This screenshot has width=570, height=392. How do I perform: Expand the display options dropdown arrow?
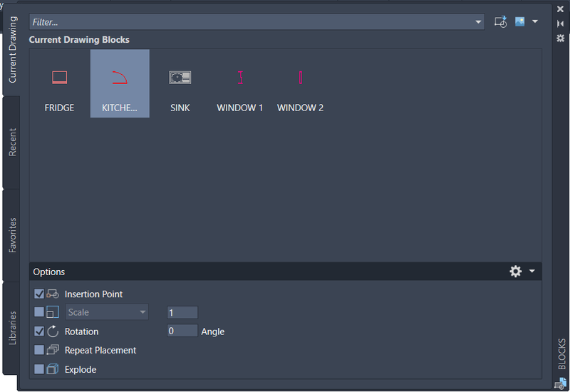(x=535, y=21)
